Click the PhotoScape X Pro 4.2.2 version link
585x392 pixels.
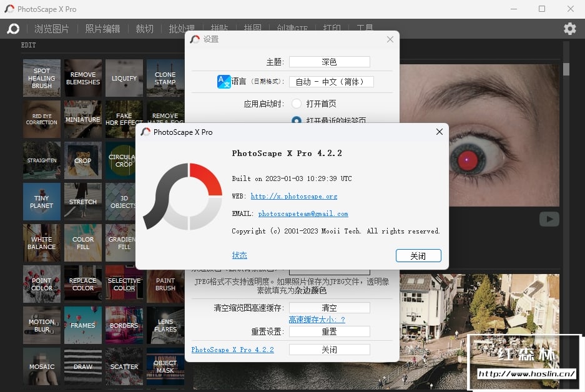232,350
